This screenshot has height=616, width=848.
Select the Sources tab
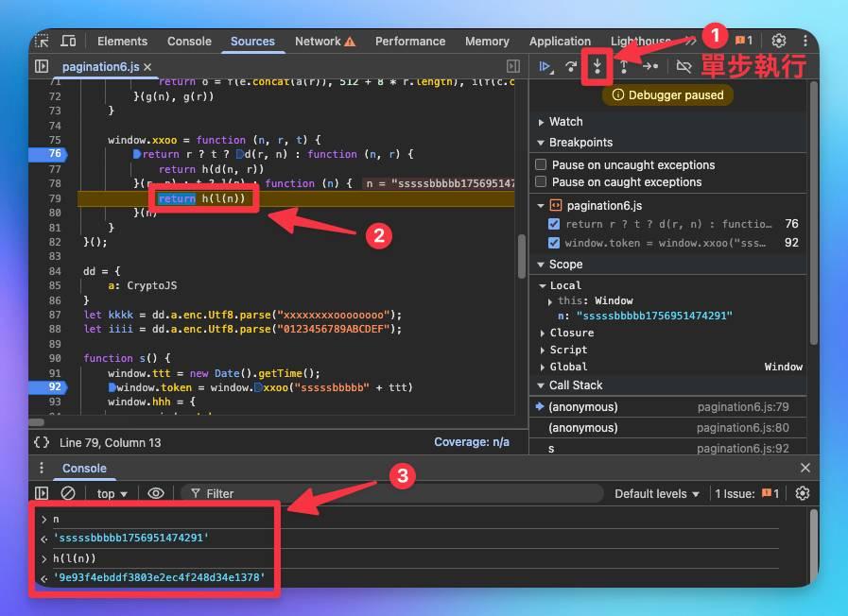(252, 41)
